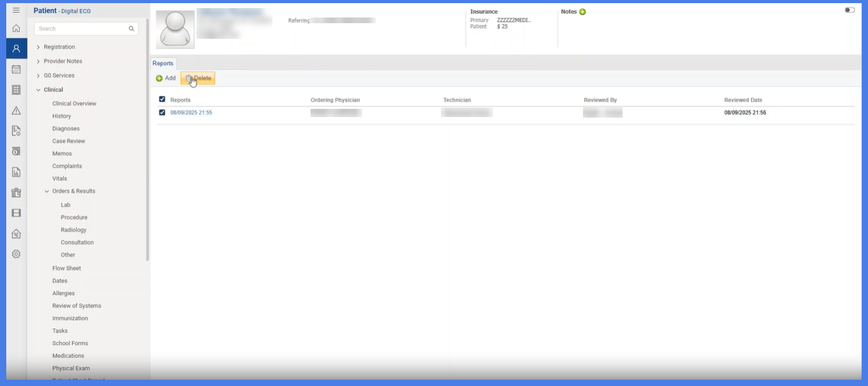Screen dimensions: 868x386
Task: Open Procedure under Orders & Results
Action: point(74,218)
